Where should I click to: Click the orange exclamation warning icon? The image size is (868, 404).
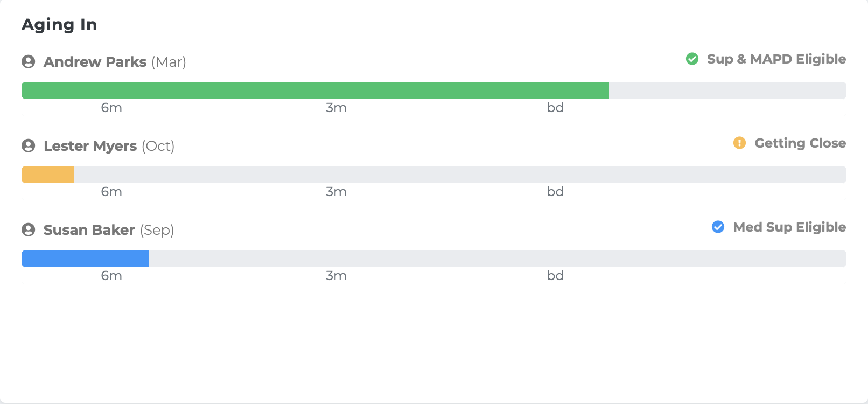coord(739,143)
